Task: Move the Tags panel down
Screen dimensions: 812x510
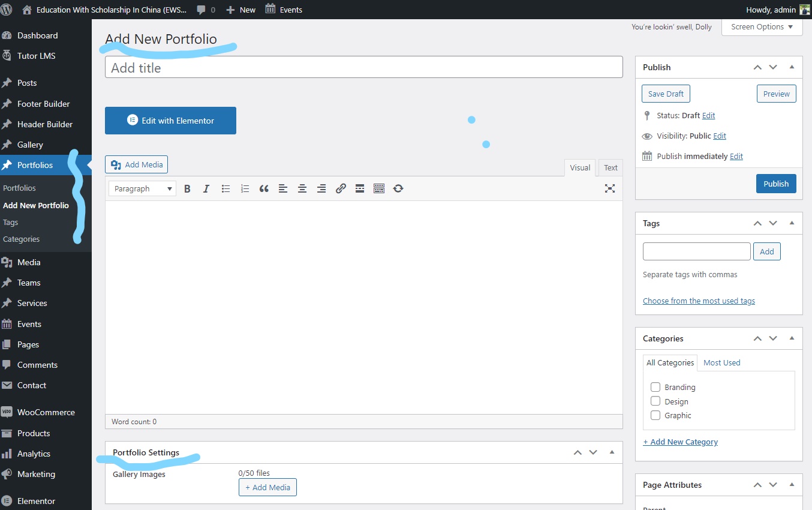Action: click(773, 223)
